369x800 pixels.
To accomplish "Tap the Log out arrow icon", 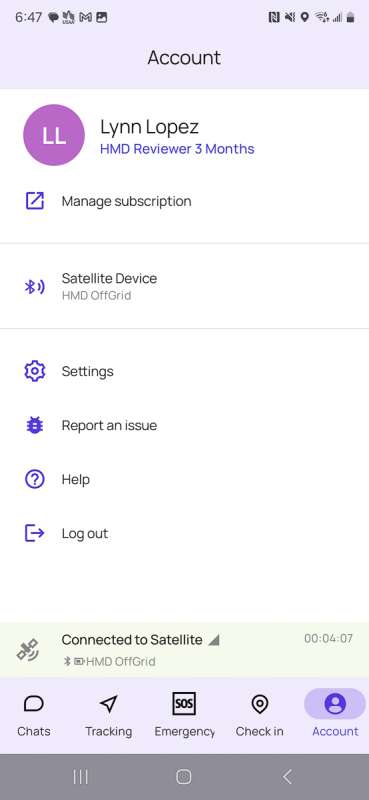I will 35,534.
